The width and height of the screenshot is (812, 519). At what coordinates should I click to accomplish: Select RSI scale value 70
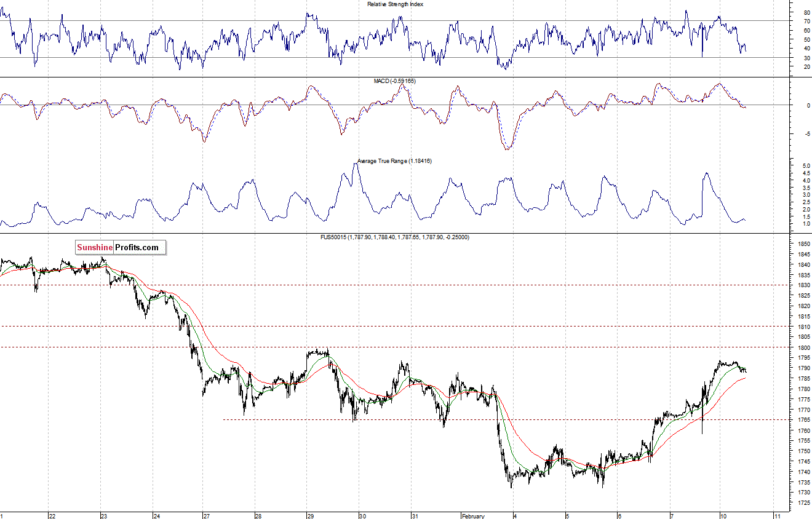click(x=806, y=21)
